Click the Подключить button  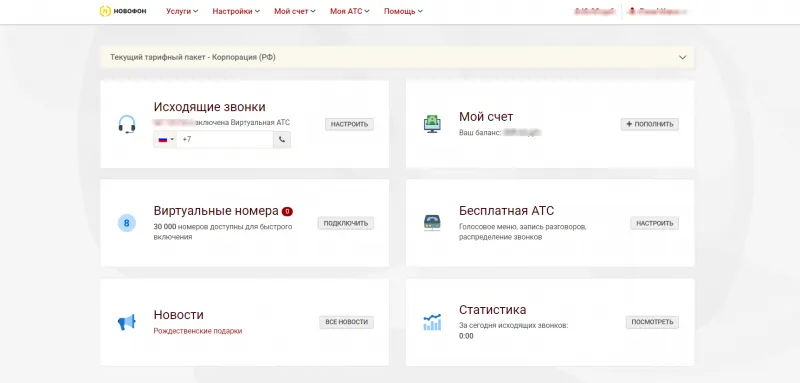click(345, 223)
